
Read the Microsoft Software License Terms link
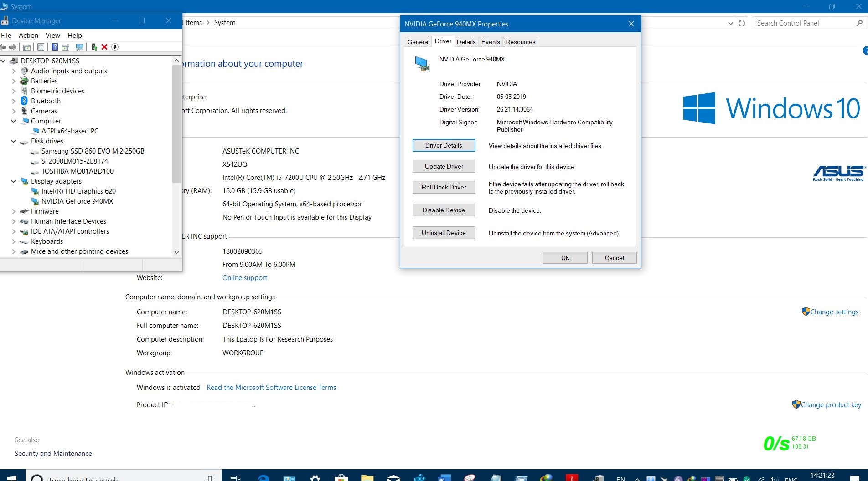[x=271, y=388]
